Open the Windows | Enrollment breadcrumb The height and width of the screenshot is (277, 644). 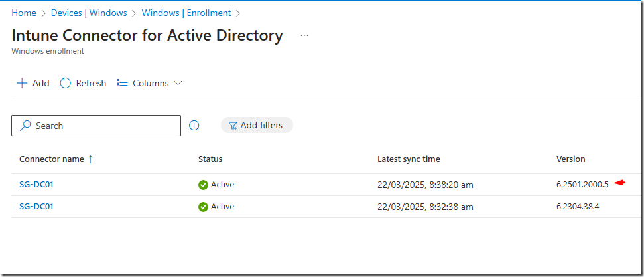pos(186,13)
